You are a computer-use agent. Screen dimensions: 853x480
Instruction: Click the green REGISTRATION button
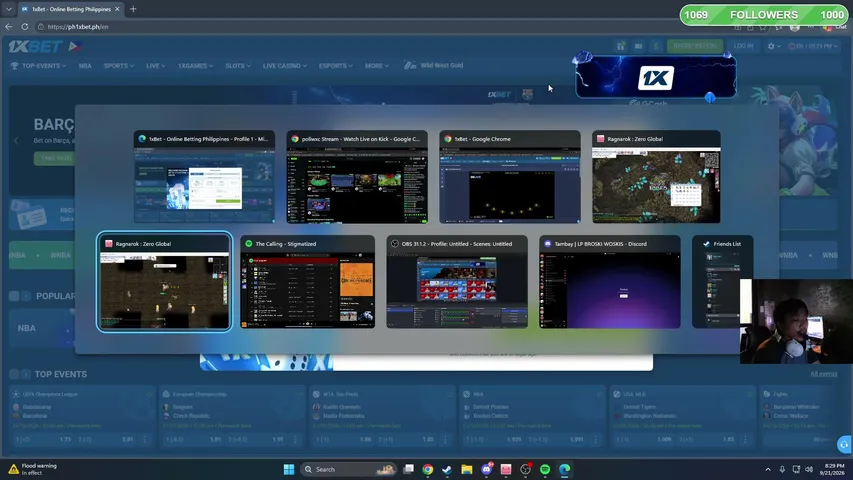(x=695, y=46)
